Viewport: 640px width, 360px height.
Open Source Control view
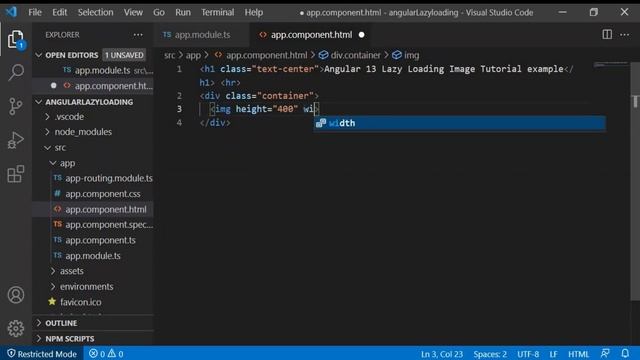pyautogui.click(x=16, y=107)
